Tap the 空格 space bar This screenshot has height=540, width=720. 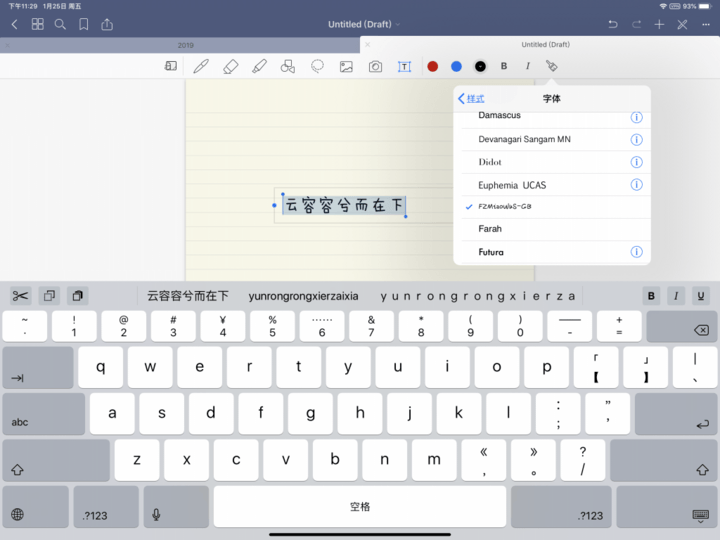360,506
